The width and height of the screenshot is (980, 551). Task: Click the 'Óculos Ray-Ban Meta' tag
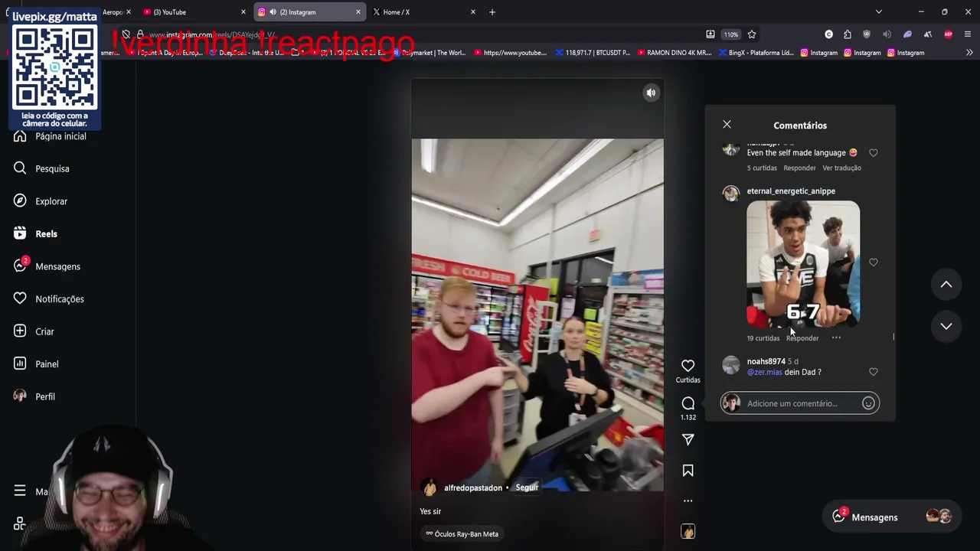462,534
